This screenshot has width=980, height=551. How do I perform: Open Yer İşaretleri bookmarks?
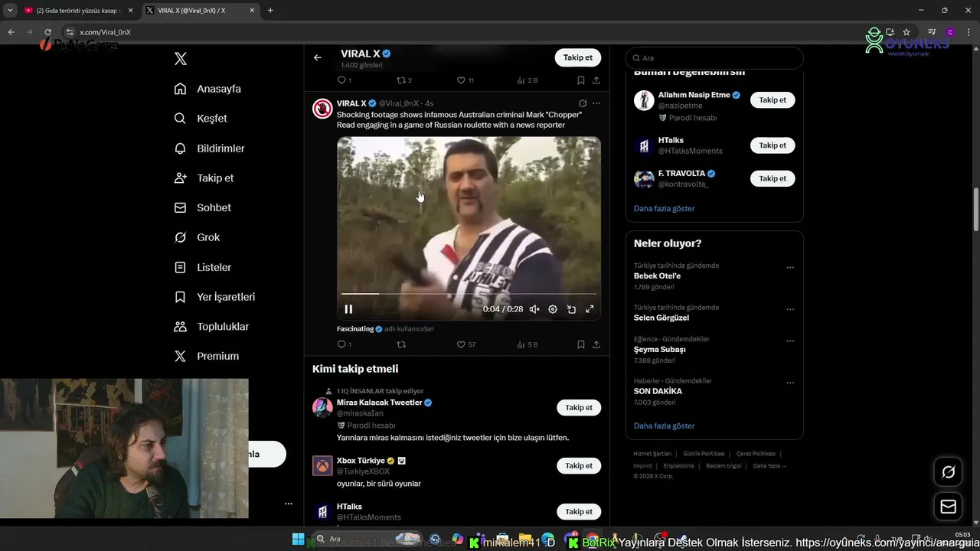214,297
